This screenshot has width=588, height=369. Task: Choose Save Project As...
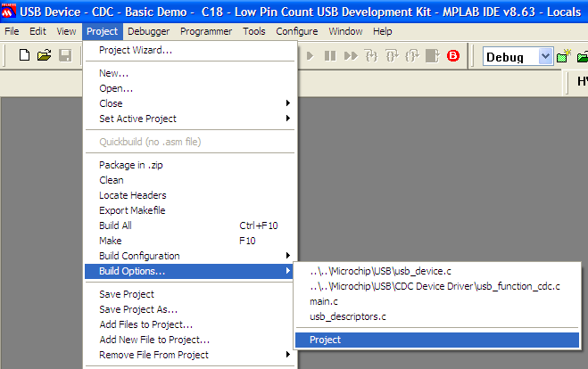click(x=189, y=309)
